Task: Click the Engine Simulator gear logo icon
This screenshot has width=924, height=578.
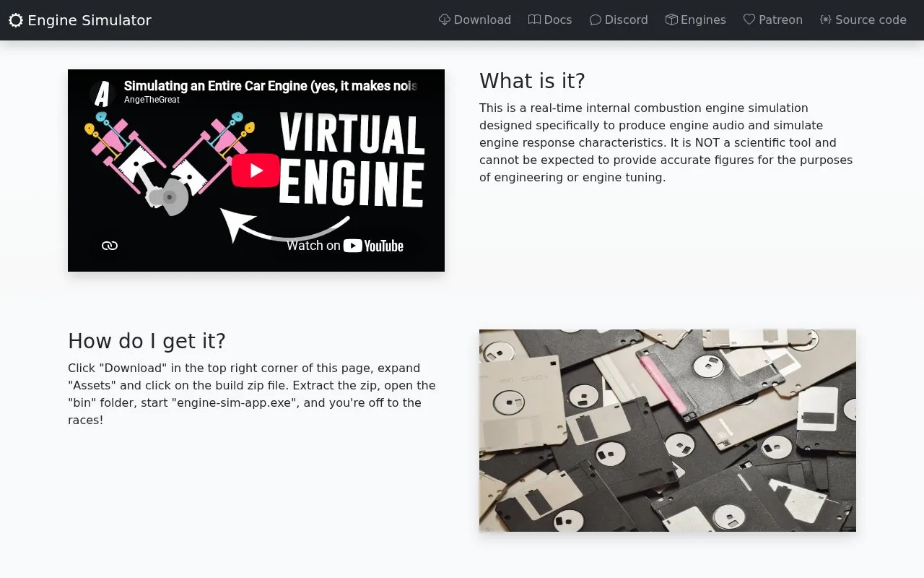Action: [16, 20]
